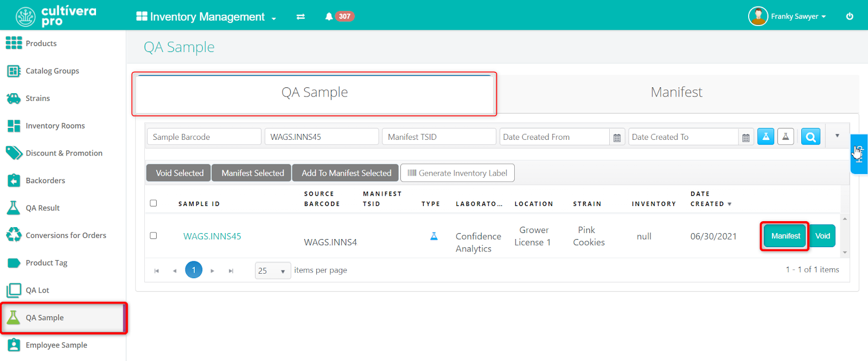Open the Products sidebar icon
This screenshot has width=868, height=361.
[x=14, y=43]
